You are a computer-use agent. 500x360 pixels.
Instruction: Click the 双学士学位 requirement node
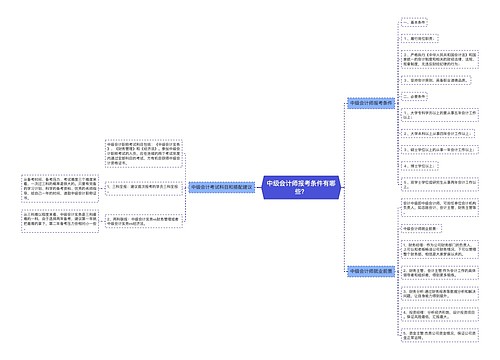pyautogui.click(x=440, y=184)
